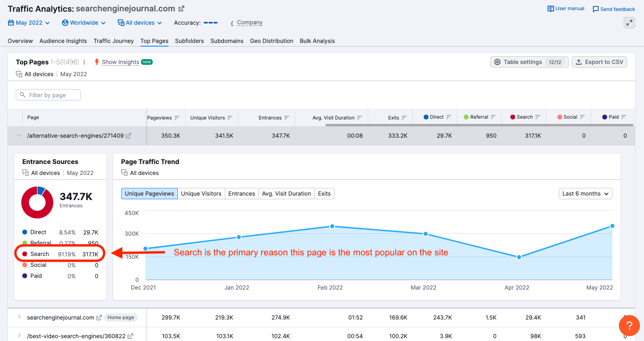The height and width of the screenshot is (341, 644).
Task: Expand the searchenginejournal.com home page row
Action: (x=19, y=317)
